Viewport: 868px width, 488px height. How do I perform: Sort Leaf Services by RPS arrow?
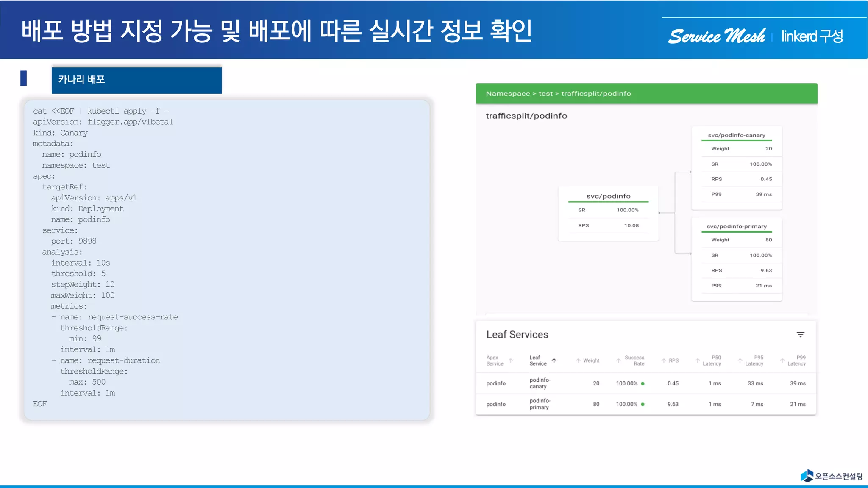pos(664,360)
